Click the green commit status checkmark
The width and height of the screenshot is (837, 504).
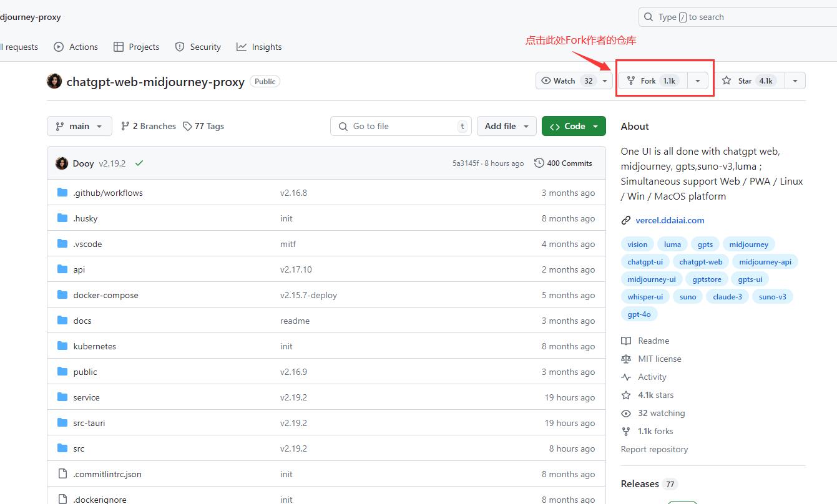coord(139,163)
